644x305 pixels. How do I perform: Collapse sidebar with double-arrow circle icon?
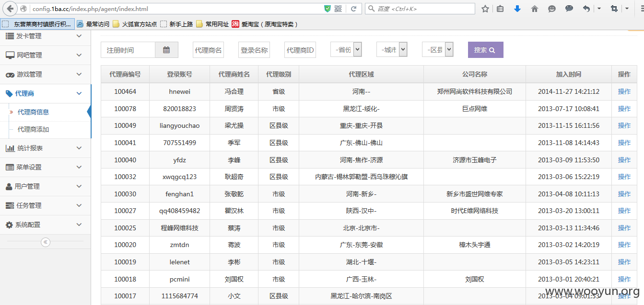click(x=46, y=242)
